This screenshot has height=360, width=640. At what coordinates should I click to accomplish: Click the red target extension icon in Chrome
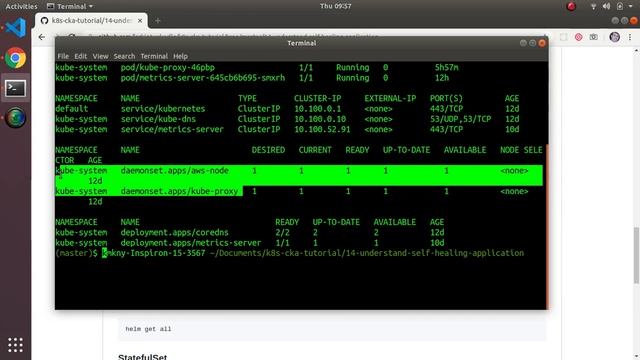(578, 37)
